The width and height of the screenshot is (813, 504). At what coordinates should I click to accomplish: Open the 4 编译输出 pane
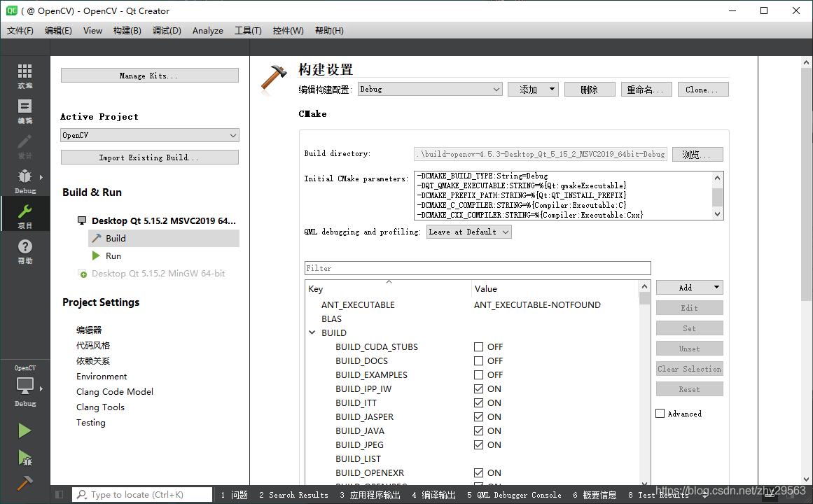[434, 495]
